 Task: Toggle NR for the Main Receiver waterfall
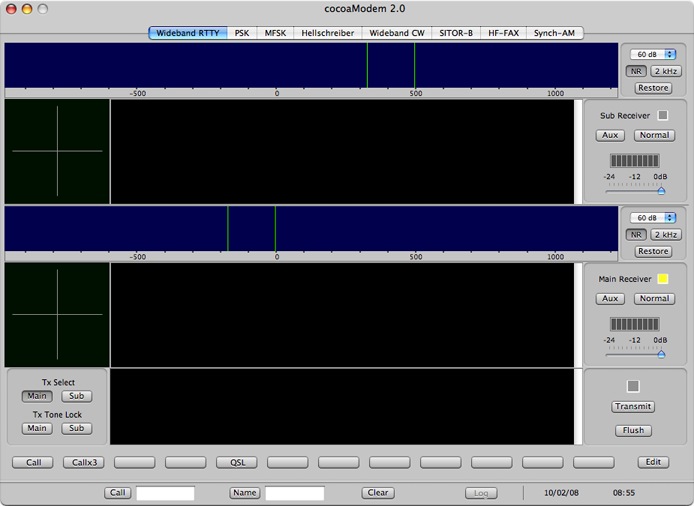[636, 235]
